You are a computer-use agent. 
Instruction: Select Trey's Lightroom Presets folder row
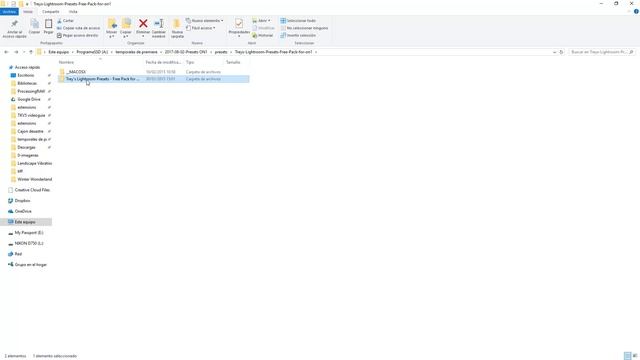[153, 79]
